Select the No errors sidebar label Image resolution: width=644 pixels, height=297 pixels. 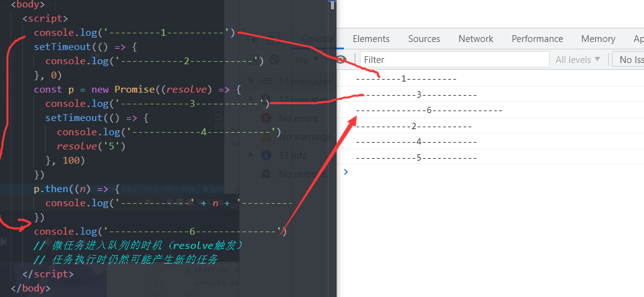[298, 119]
